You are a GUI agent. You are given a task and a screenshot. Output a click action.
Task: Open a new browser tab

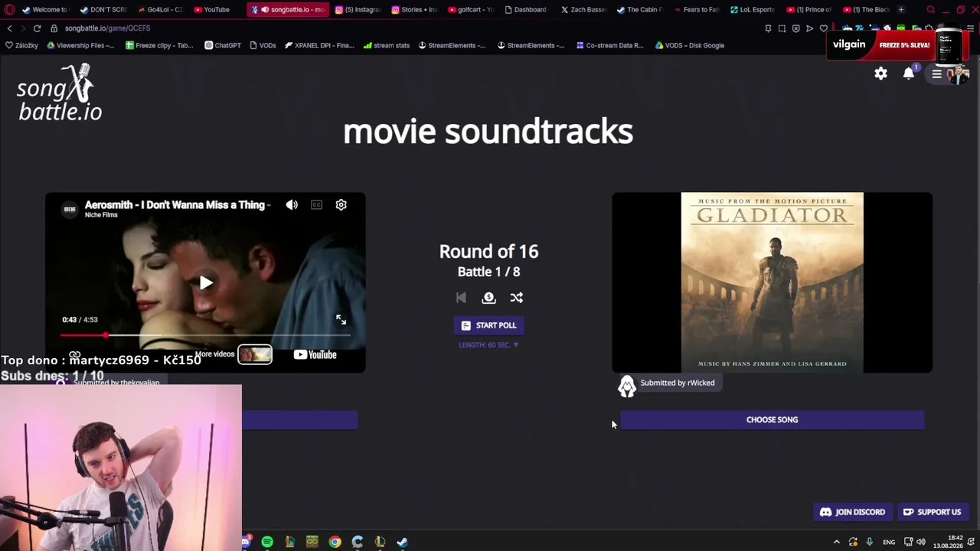pyautogui.click(x=901, y=9)
